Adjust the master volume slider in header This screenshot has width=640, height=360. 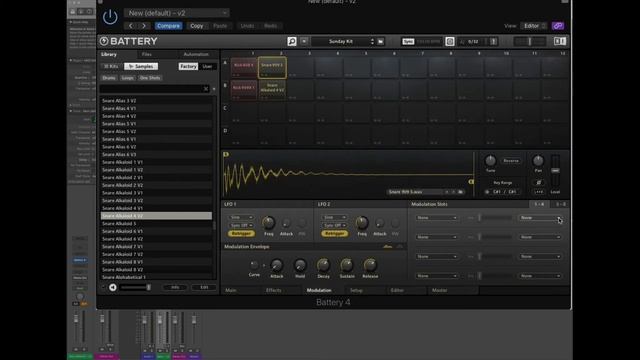[x=529, y=41]
